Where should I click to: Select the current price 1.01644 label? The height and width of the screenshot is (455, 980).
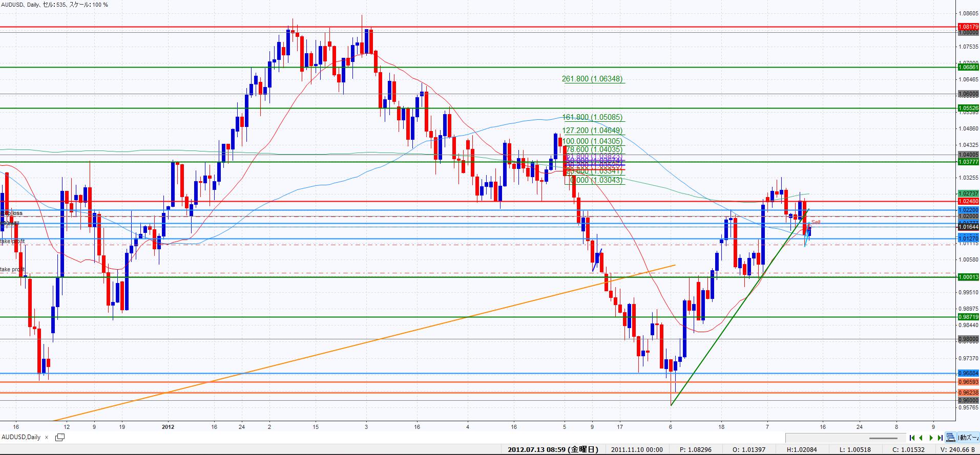(x=968, y=227)
